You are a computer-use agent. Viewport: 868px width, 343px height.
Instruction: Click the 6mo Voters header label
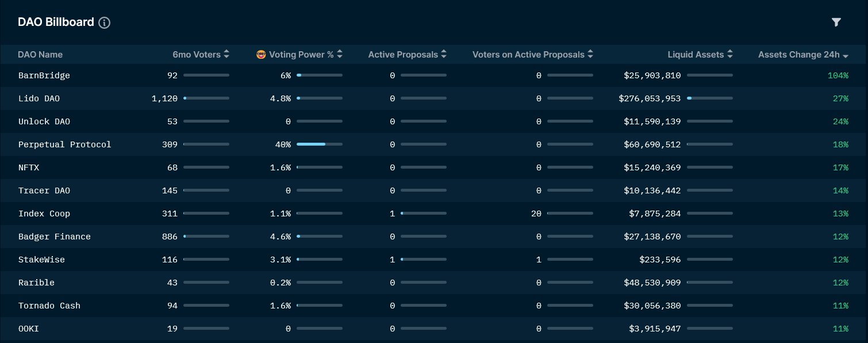pos(197,55)
